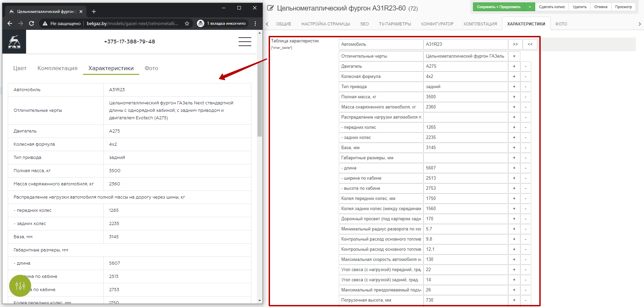Delete the '- длина' row with minus
The width and height of the screenshot is (644, 307).
(525, 168)
